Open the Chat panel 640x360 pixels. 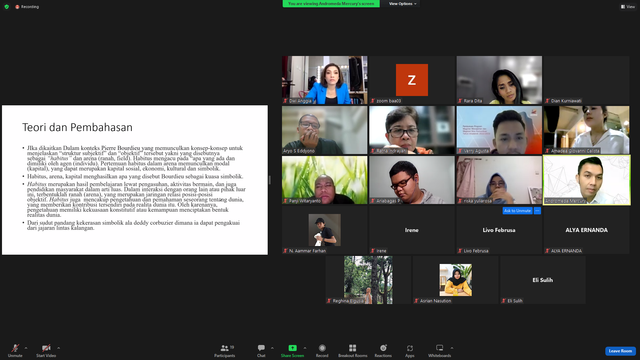point(261,350)
